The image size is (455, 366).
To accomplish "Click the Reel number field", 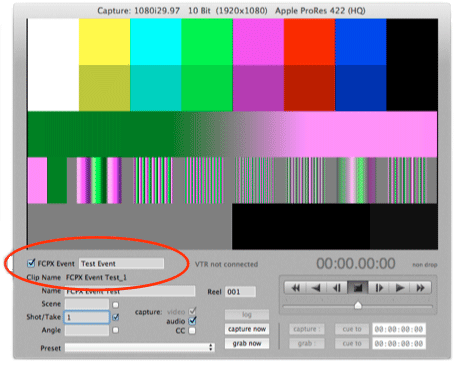I will [241, 292].
